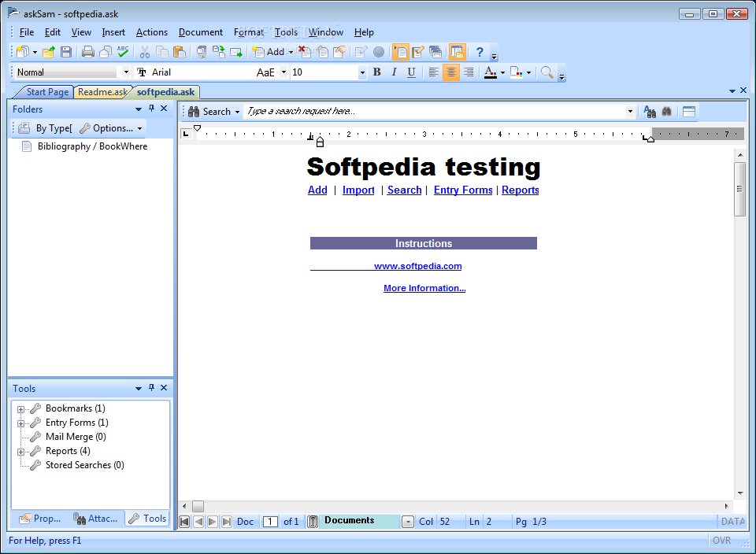
Task: Open the Document menu
Action: [x=201, y=32]
